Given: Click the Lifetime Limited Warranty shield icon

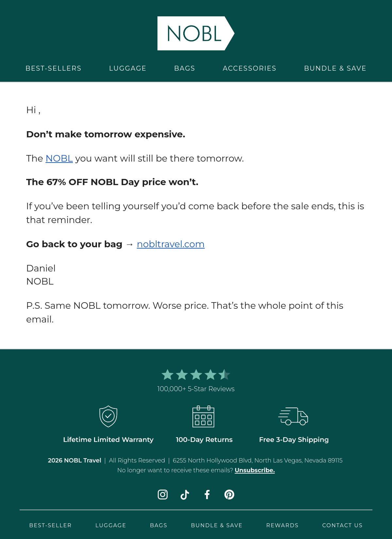Looking at the screenshot, I should tap(108, 416).
